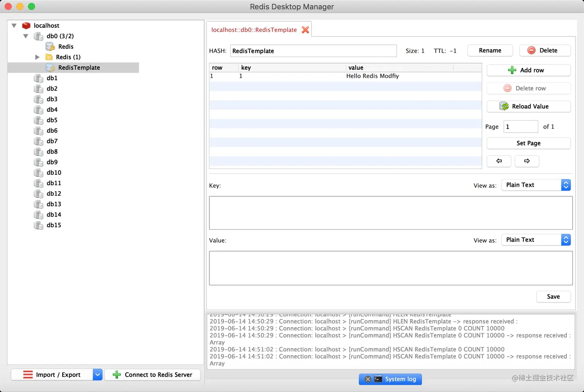Screen dimensions: 584x392
Task: Click the Page number input field
Action: click(x=521, y=127)
